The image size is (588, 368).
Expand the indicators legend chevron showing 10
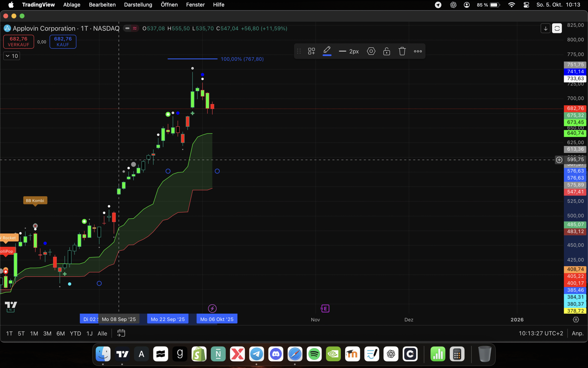click(12, 56)
